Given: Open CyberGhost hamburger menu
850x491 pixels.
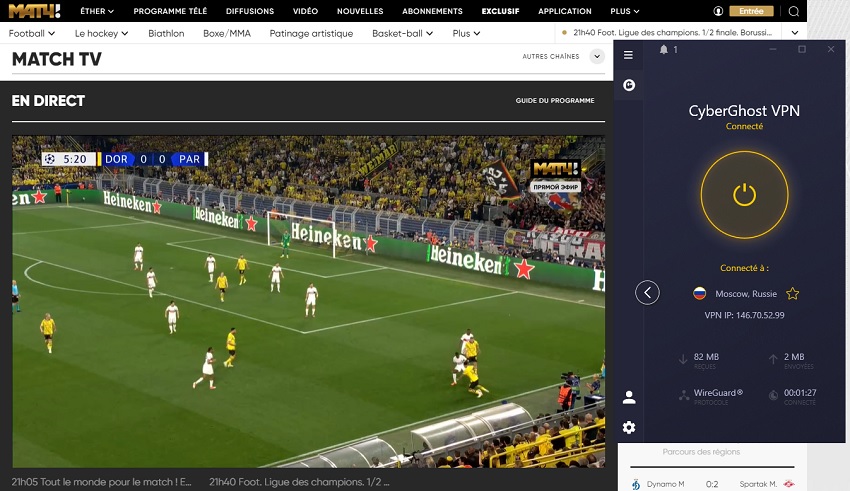Looking at the screenshot, I should pyautogui.click(x=628, y=55).
